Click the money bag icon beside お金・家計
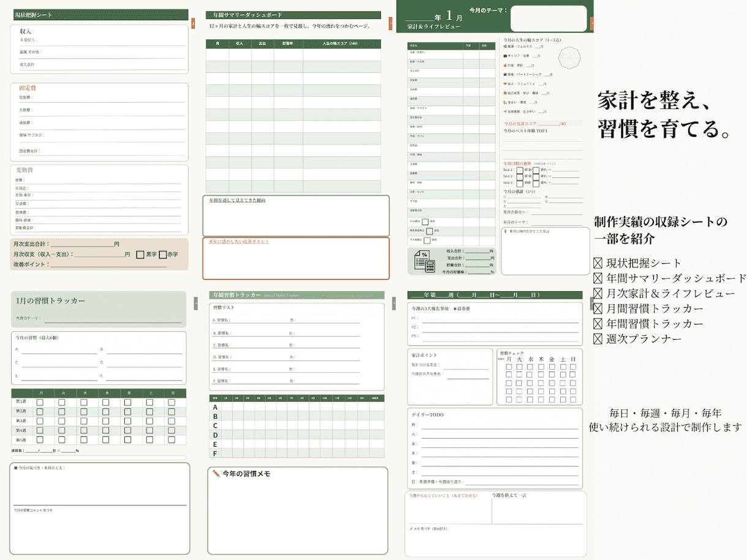 pos(505,65)
